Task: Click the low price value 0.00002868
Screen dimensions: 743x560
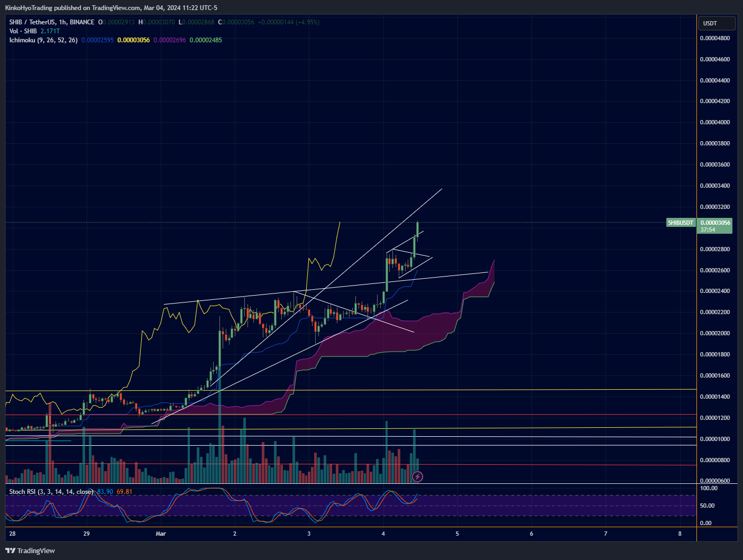Action: pyautogui.click(x=199, y=22)
